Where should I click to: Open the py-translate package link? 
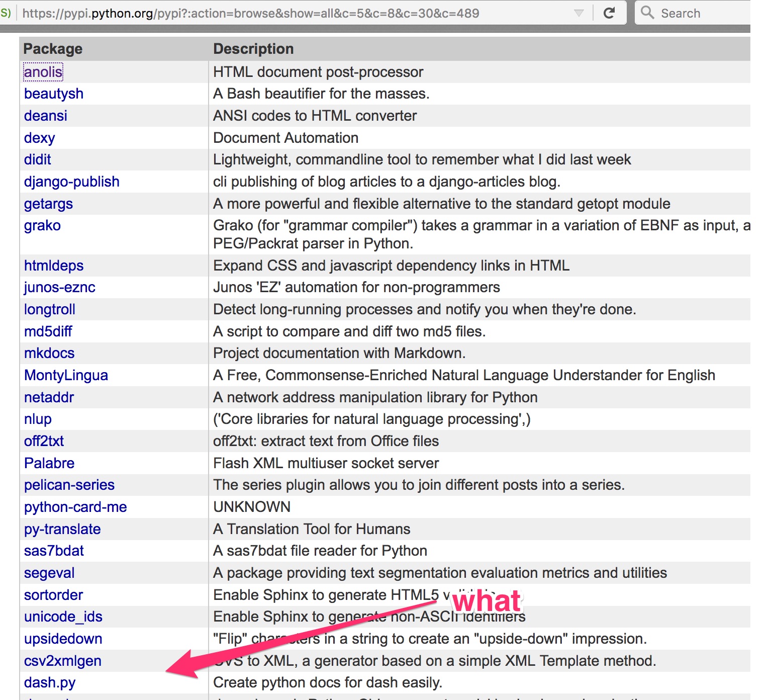click(x=62, y=529)
